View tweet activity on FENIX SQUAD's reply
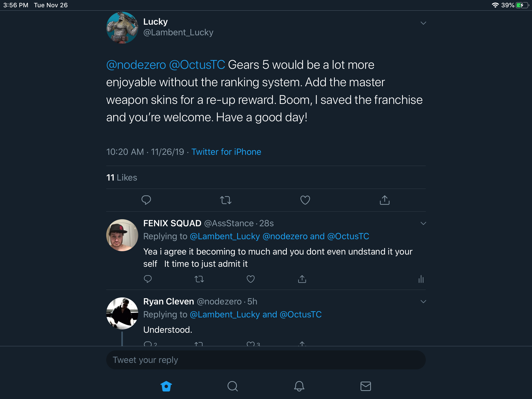This screenshot has height=399, width=532. coord(421,279)
